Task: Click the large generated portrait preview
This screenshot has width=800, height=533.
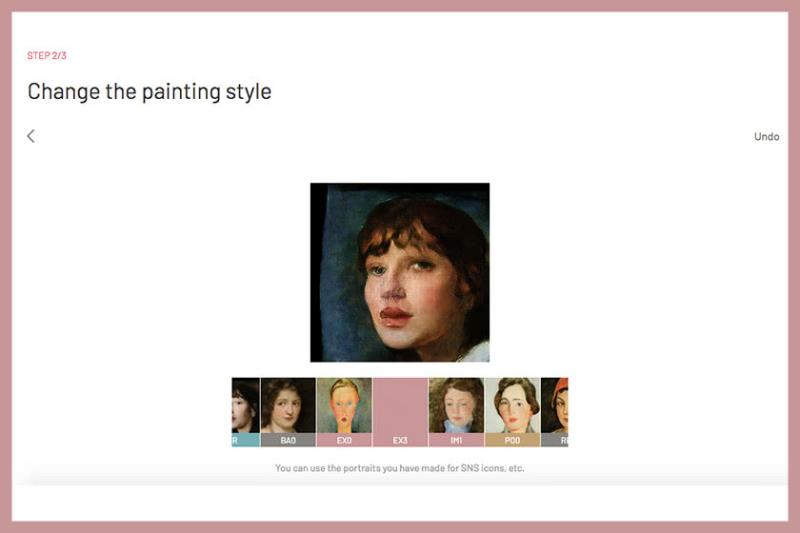Action: point(400,272)
